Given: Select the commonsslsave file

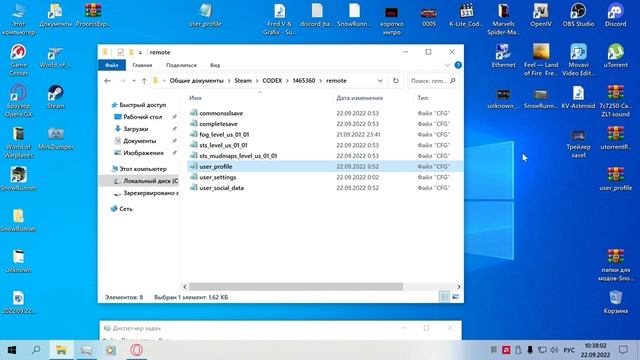Looking at the screenshot, I should point(221,113).
